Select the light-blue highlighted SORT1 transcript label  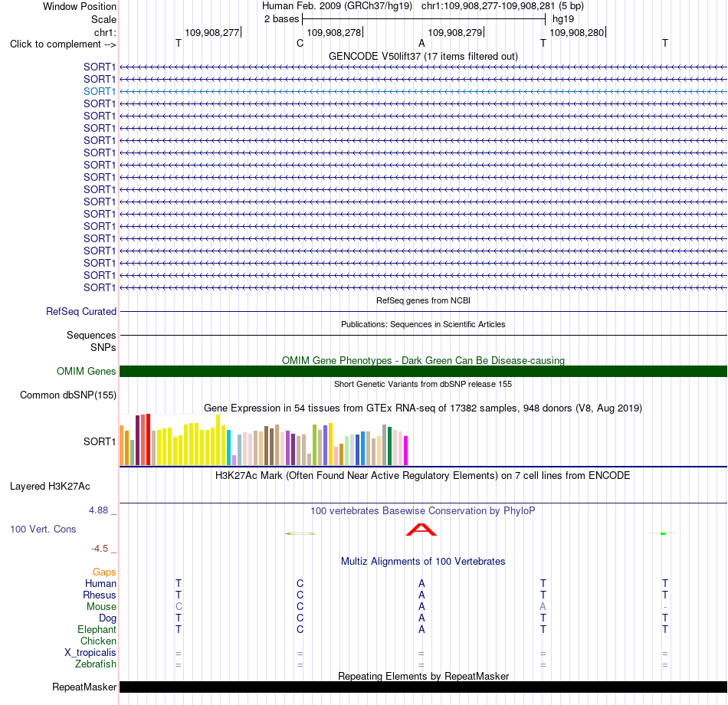100,91
